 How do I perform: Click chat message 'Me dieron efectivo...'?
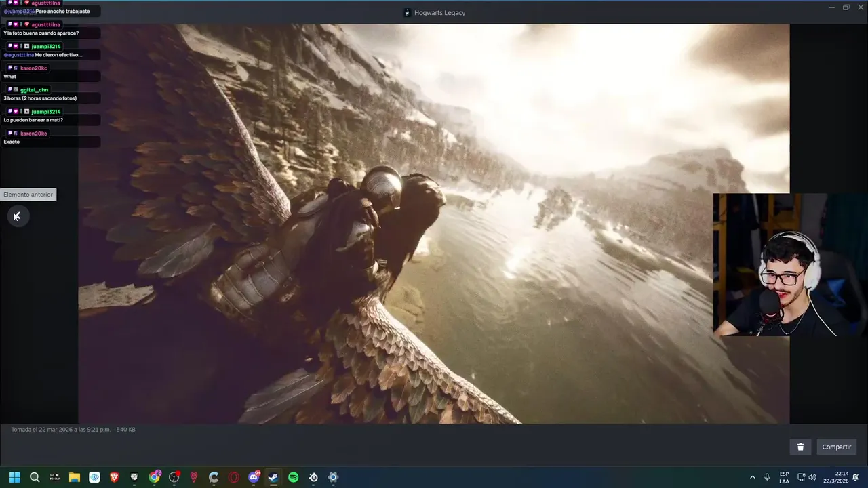pyautogui.click(x=58, y=55)
